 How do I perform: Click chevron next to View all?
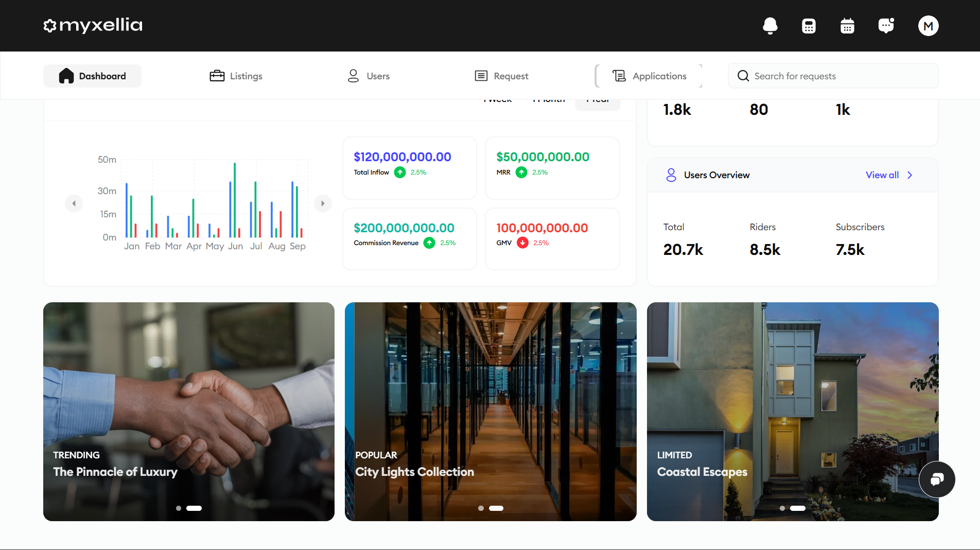(910, 175)
